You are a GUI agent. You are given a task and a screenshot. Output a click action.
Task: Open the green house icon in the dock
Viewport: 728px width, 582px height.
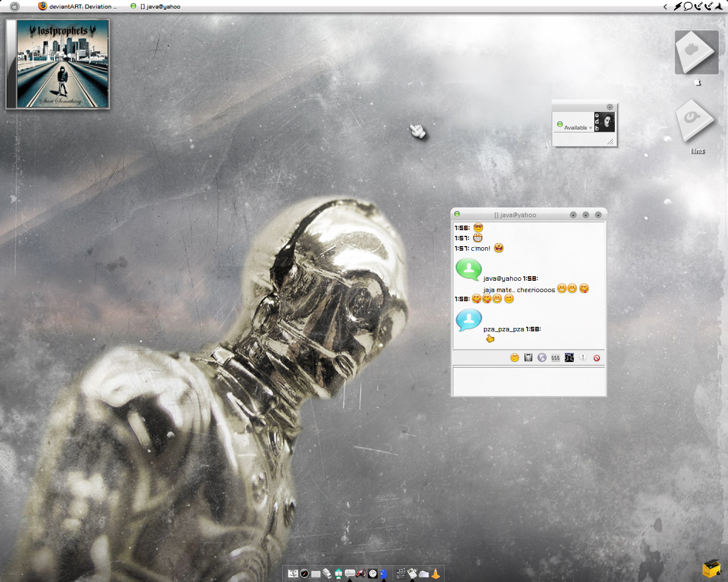point(339,573)
